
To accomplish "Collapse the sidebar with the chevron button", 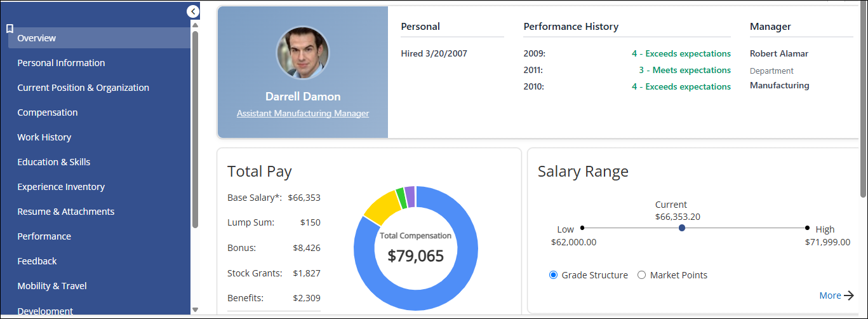I will click(x=193, y=11).
